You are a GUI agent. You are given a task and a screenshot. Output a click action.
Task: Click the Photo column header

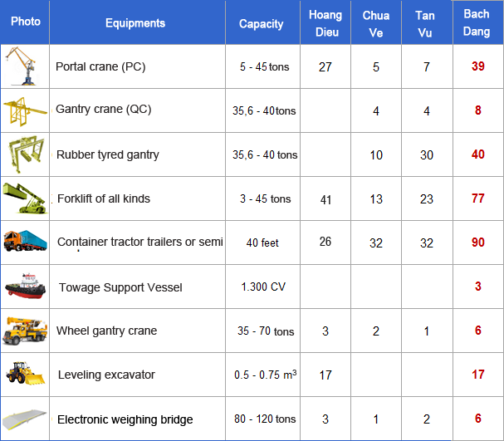coord(25,22)
